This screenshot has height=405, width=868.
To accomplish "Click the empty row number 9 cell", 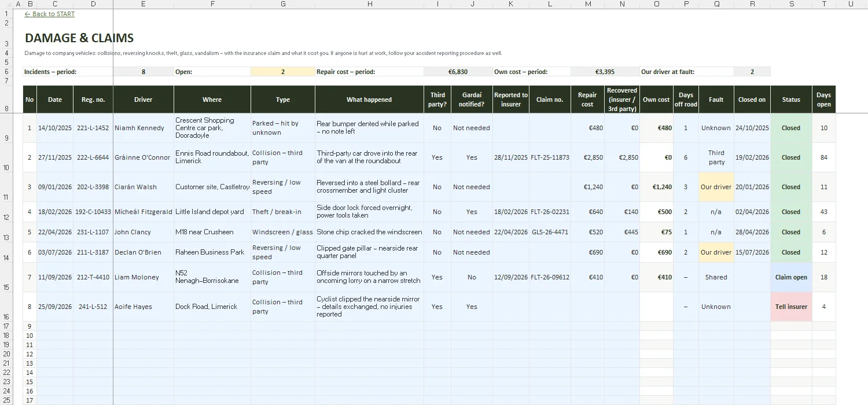I will [x=30, y=326].
